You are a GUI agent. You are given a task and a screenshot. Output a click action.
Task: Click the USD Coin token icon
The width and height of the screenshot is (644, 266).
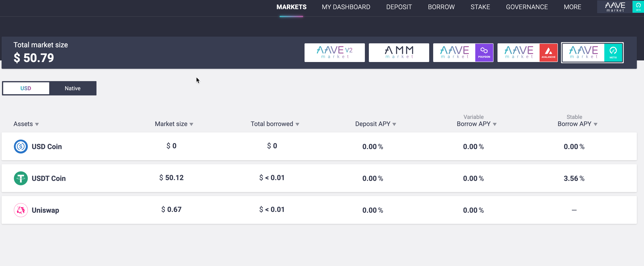(x=21, y=147)
